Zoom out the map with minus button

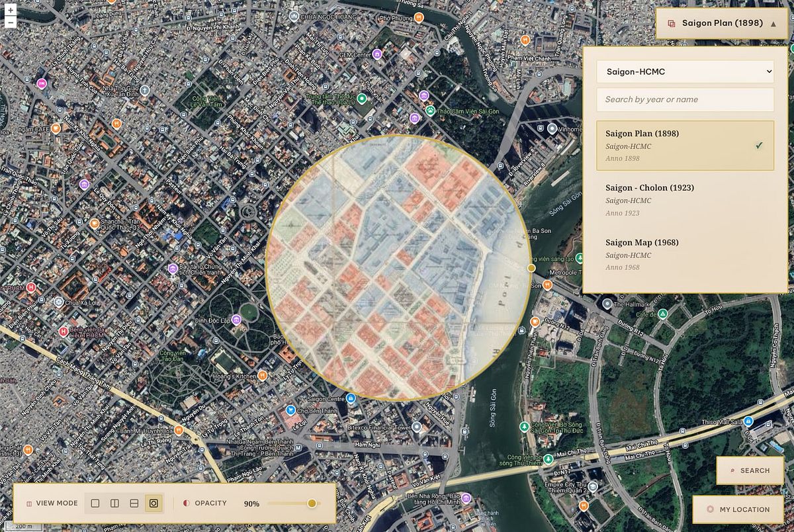tap(11, 22)
